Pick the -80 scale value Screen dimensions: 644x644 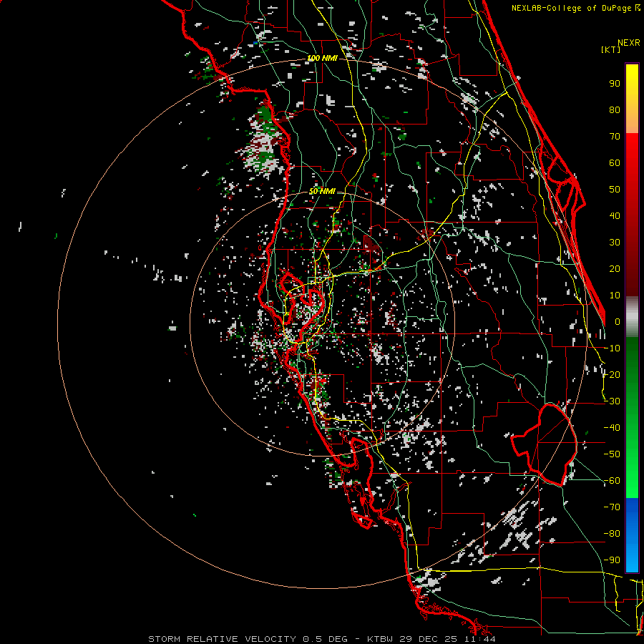[x=612, y=534]
